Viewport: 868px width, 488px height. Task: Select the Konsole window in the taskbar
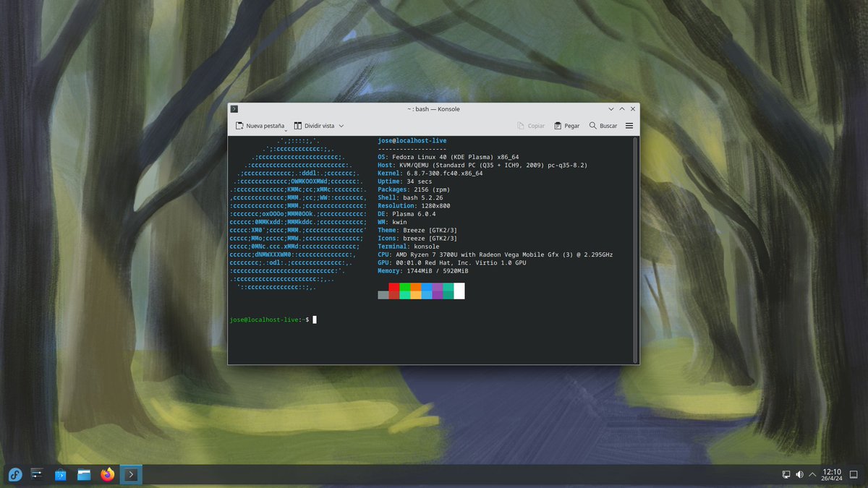click(x=131, y=475)
